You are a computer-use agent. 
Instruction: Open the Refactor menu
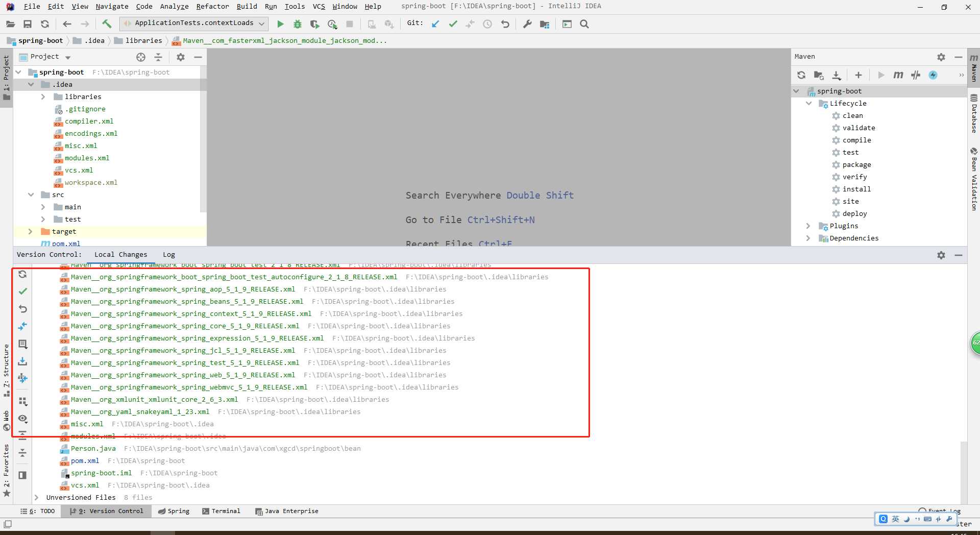point(212,6)
